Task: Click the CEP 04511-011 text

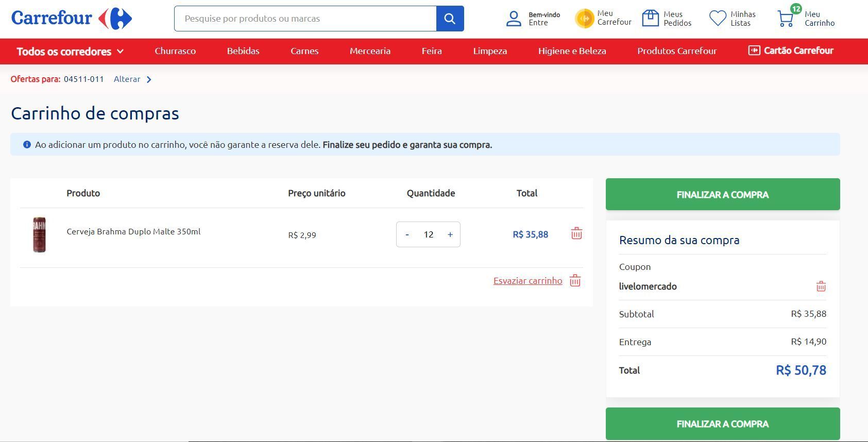Action: (84, 79)
